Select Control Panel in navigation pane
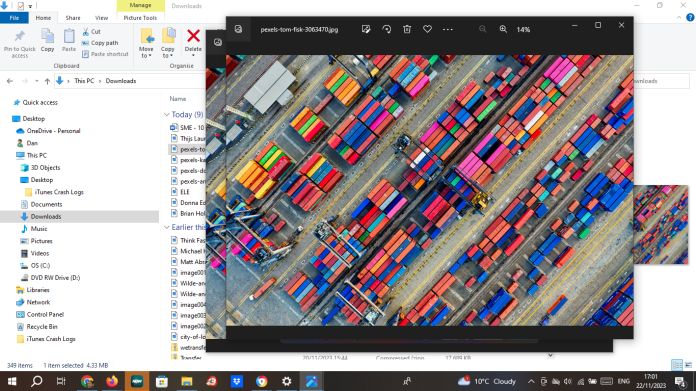This screenshot has height=391, width=696. coord(45,314)
